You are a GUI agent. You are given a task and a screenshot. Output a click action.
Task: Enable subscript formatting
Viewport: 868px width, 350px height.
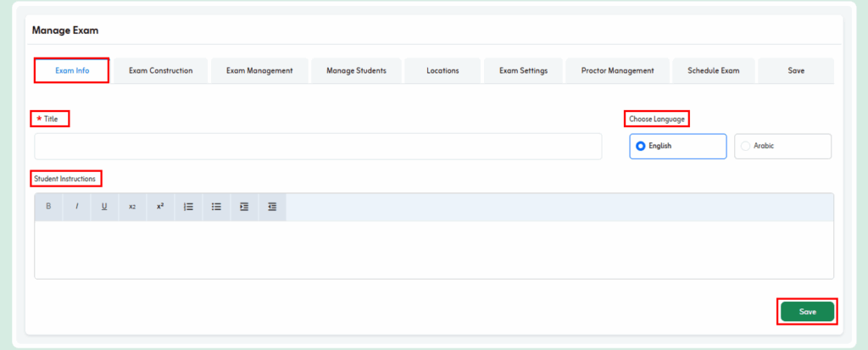[132, 207]
